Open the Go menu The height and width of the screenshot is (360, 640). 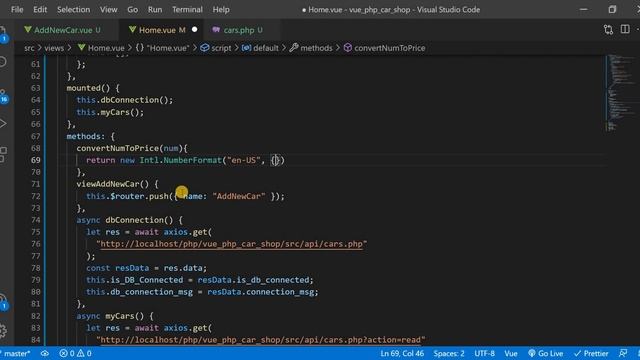[133, 9]
